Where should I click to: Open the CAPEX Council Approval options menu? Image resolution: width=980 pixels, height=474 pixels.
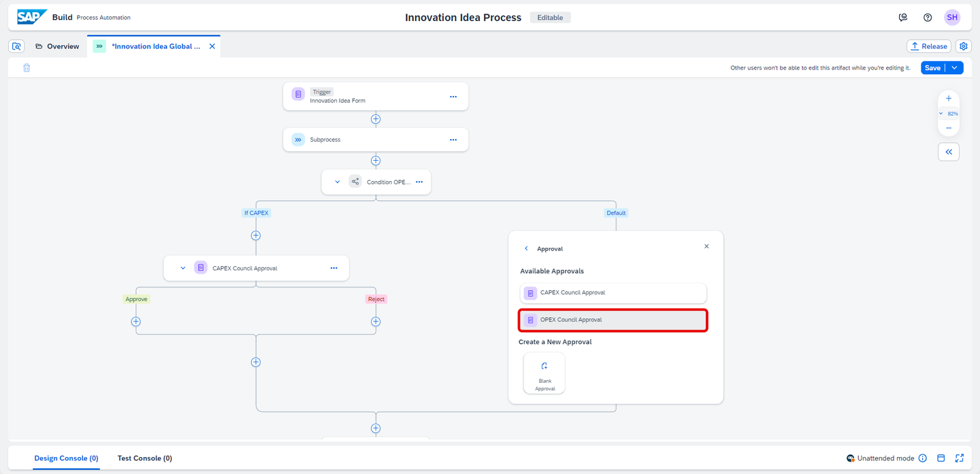(334, 268)
